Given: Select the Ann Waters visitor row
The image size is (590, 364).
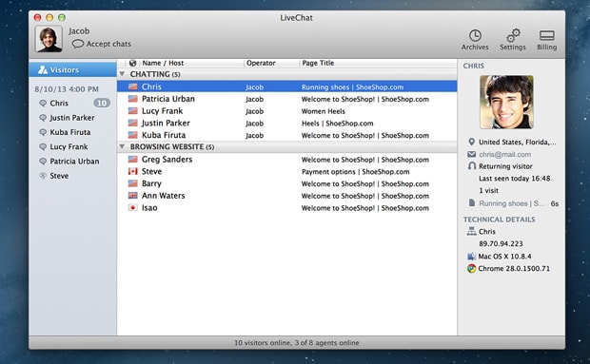Looking at the screenshot, I should point(287,196).
